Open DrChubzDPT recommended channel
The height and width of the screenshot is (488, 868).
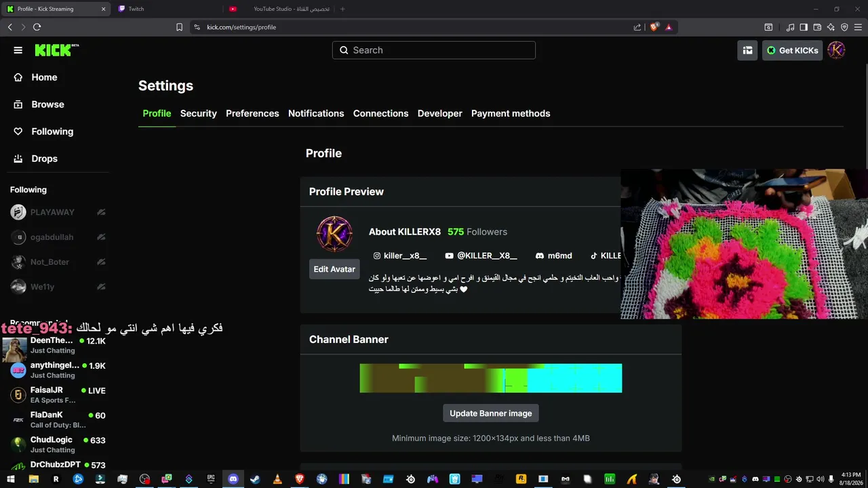pyautogui.click(x=58, y=466)
